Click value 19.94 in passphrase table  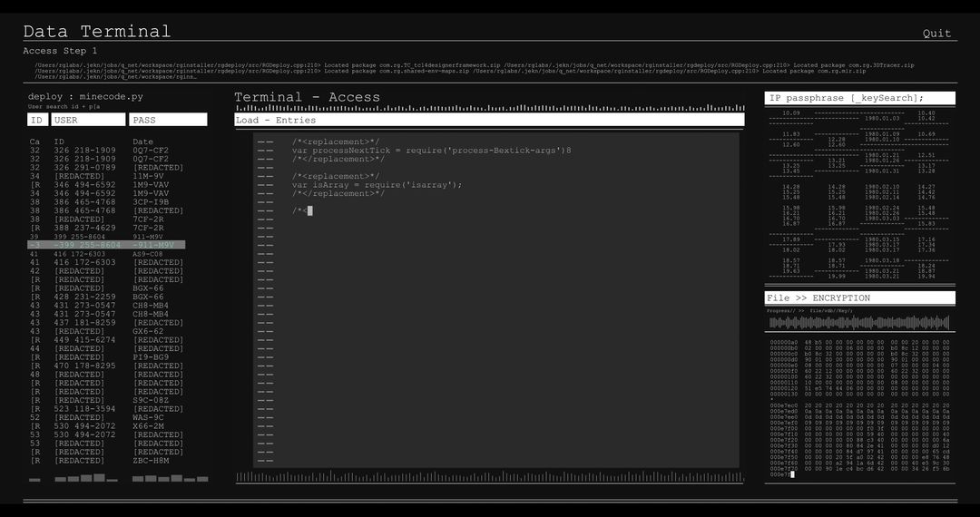point(926,276)
